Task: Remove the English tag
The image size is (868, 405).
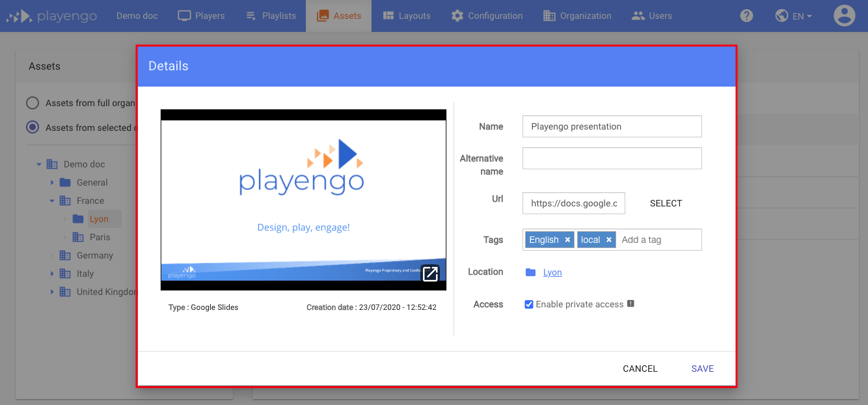Action: [x=567, y=240]
